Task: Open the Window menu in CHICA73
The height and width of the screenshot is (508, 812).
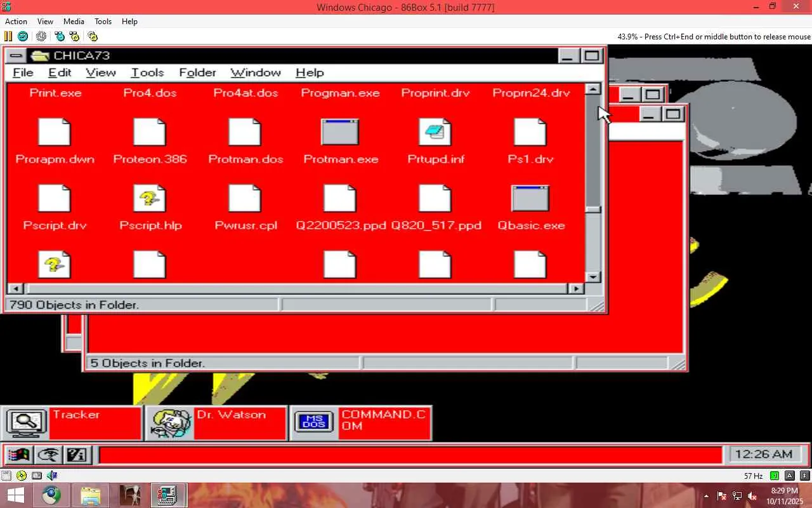Action: pyautogui.click(x=256, y=73)
